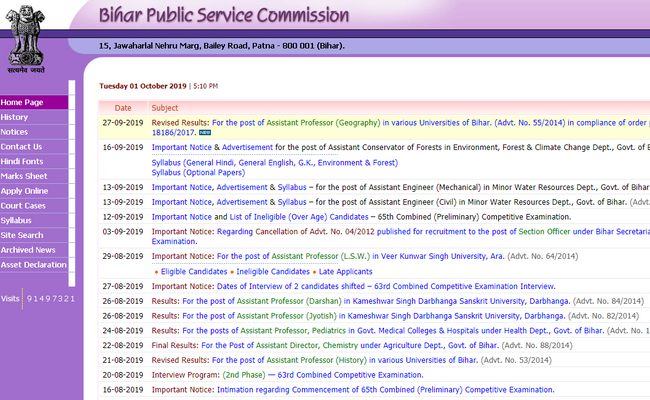Open Contact Us page
The image size is (650, 400).
21,147
